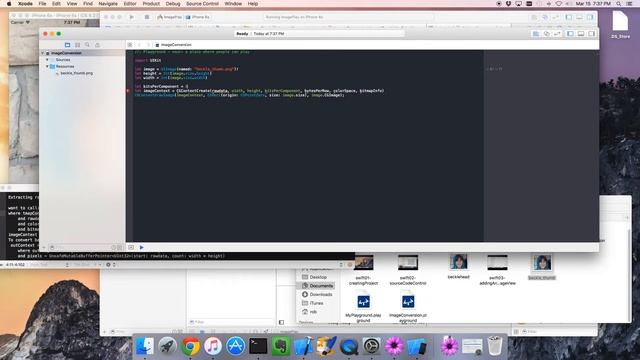Click ImageConversion in the jump bar

click(176, 45)
